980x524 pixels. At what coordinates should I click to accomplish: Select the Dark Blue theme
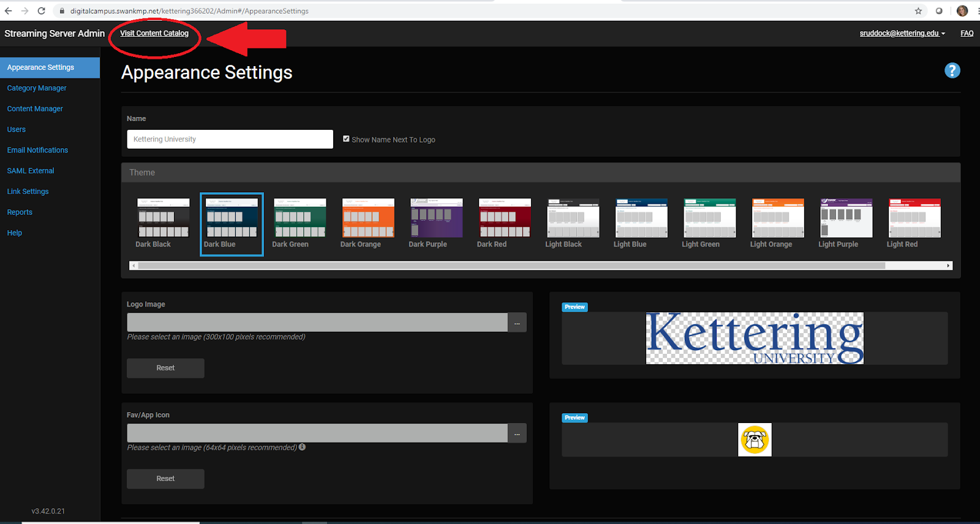coord(232,224)
